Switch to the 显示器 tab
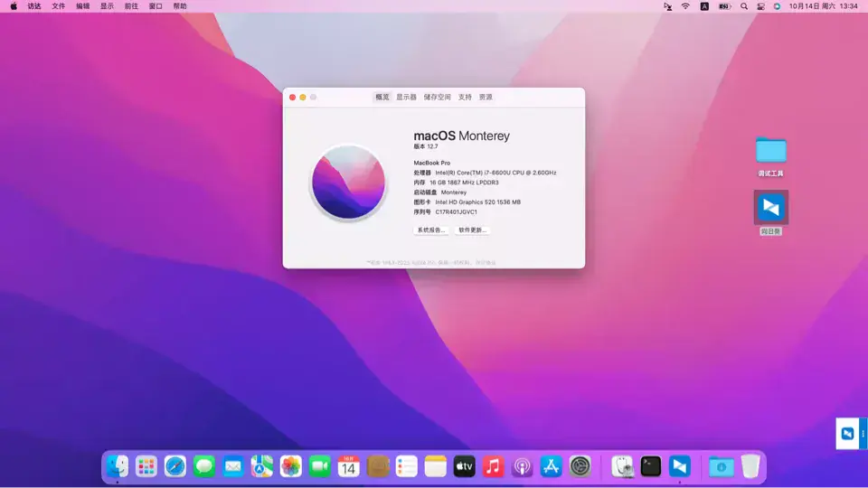The height and width of the screenshot is (488, 868). (x=406, y=97)
